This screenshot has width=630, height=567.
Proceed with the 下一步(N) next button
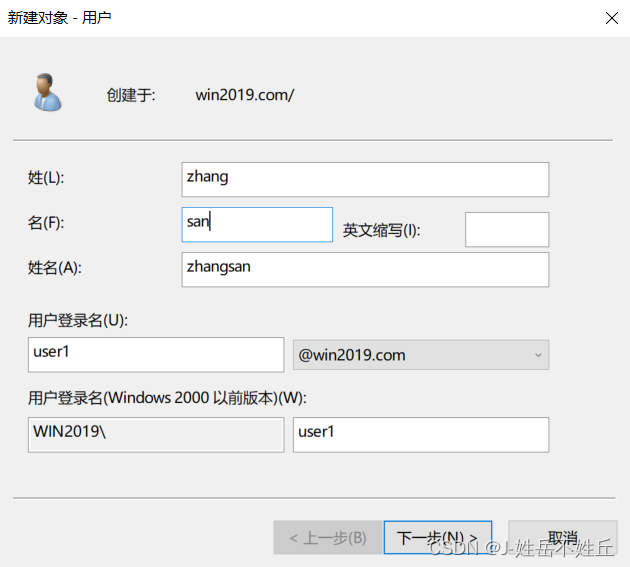438,538
